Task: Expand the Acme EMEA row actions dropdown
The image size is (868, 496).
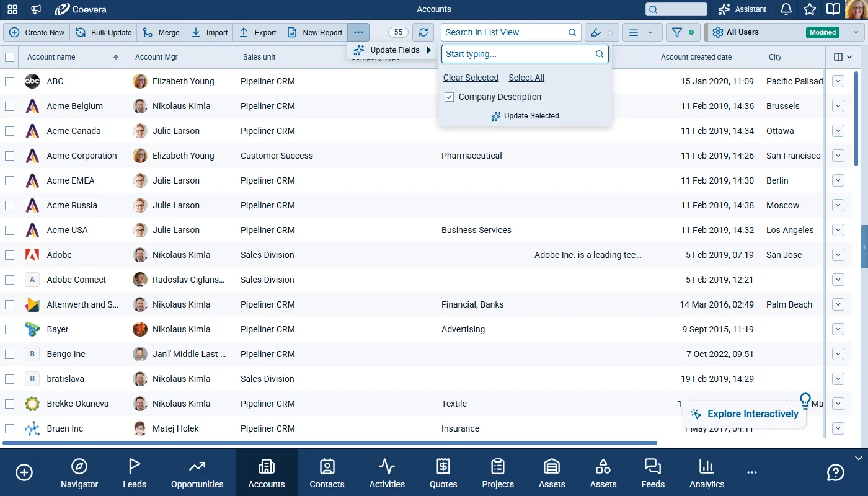Action: [x=838, y=180]
